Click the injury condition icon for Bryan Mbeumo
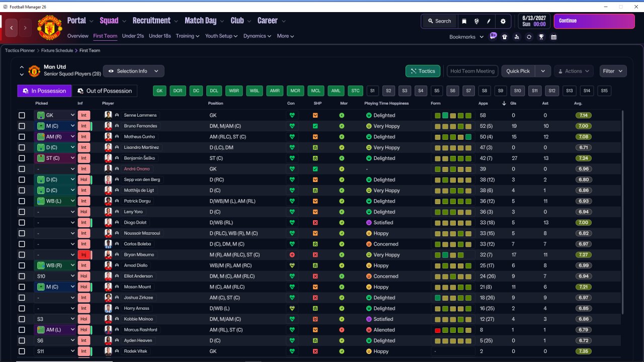 [292, 255]
